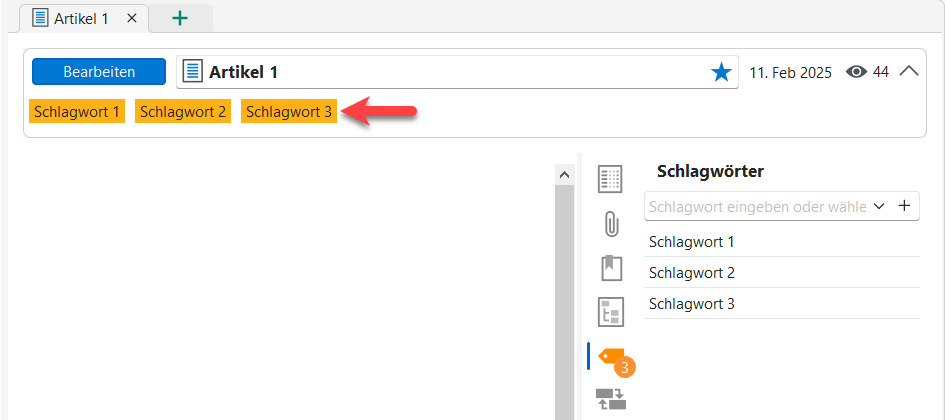Click the document icon beside article title
Screen dimensions: 945x420
(192, 72)
